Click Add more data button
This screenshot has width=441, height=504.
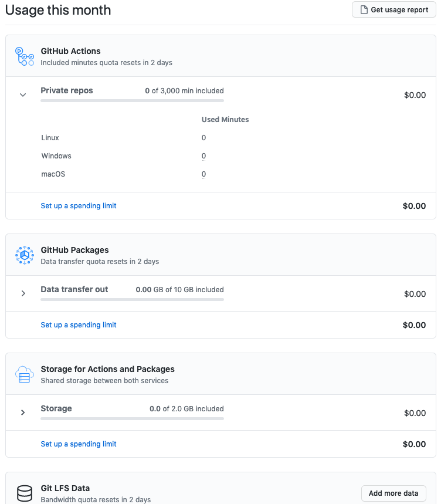[393, 493]
